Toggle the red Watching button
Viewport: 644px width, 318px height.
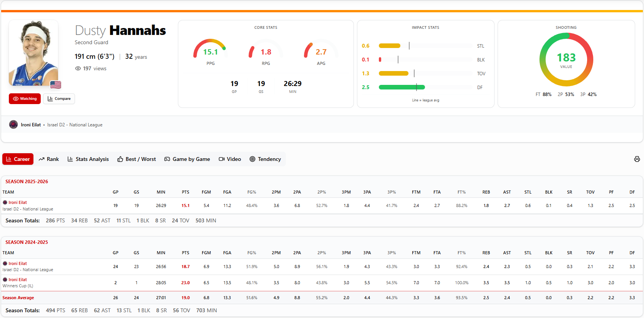click(25, 99)
